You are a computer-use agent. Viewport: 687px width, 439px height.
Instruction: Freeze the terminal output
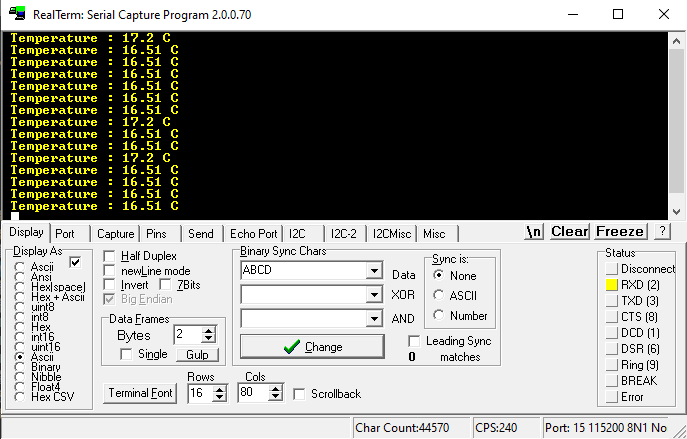pos(620,231)
